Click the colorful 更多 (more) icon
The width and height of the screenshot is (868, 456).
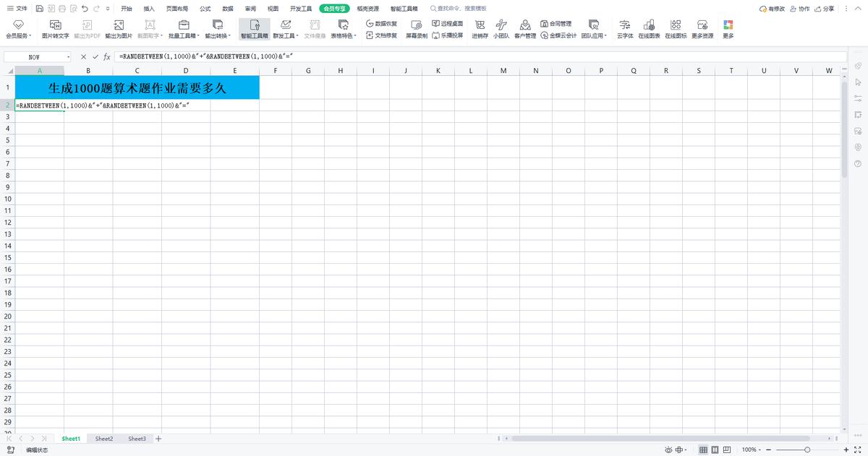728,29
